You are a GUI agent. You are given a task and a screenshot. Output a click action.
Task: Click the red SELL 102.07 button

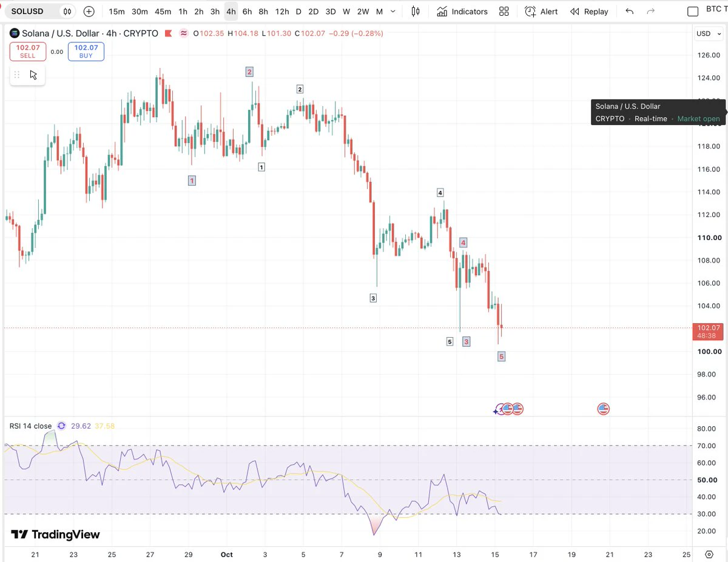(x=27, y=52)
